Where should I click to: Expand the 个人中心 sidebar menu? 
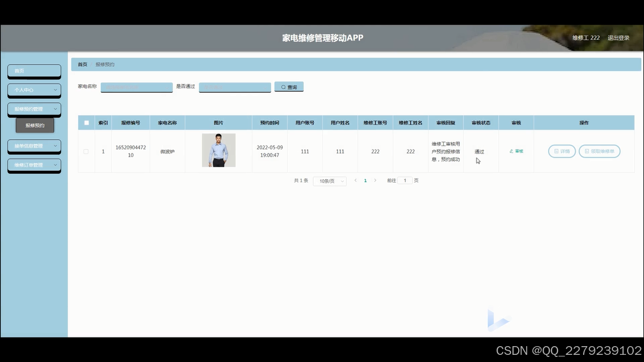click(34, 90)
